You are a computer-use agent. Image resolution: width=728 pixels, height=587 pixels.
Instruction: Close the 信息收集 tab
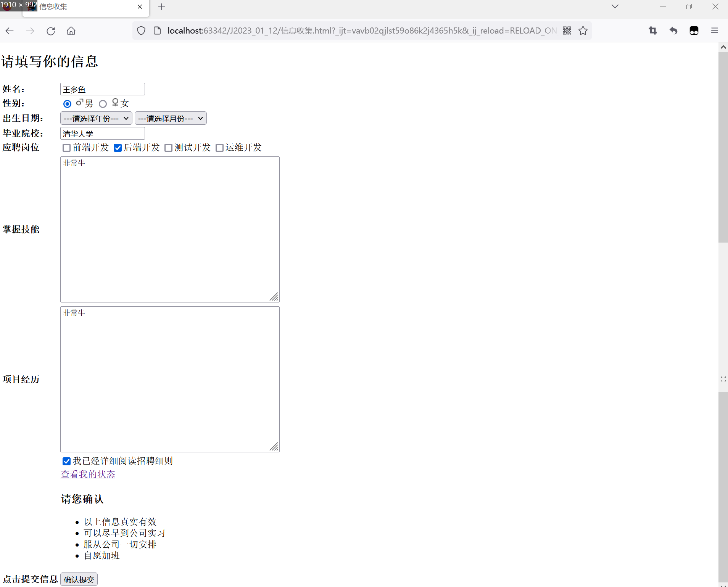tap(140, 7)
